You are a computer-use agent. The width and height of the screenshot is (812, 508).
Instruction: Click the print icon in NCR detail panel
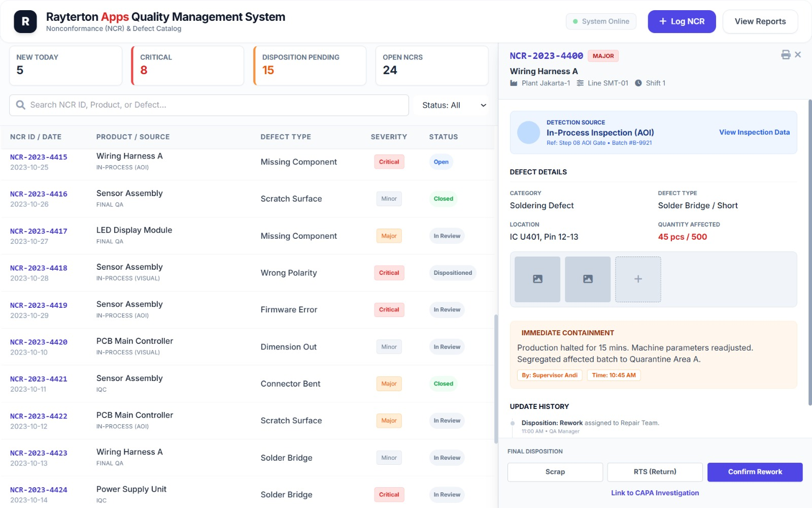pyautogui.click(x=786, y=55)
